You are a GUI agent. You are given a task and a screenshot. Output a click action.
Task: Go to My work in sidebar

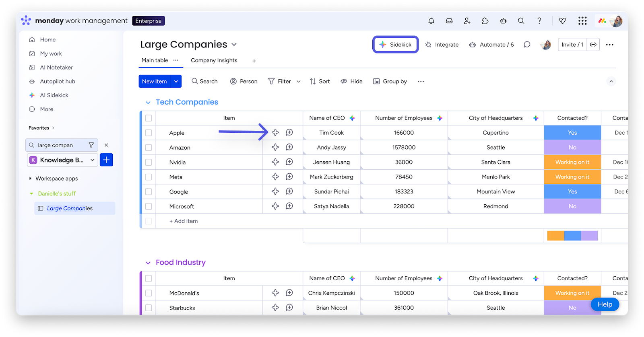[51, 53]
